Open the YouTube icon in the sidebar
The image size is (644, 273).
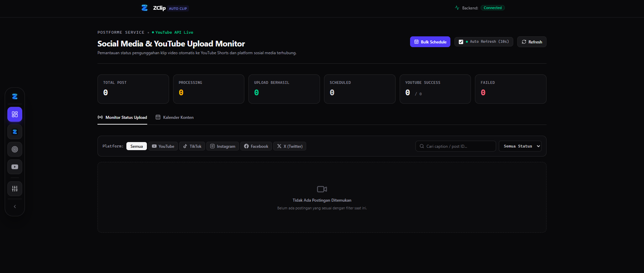(15, 167)
